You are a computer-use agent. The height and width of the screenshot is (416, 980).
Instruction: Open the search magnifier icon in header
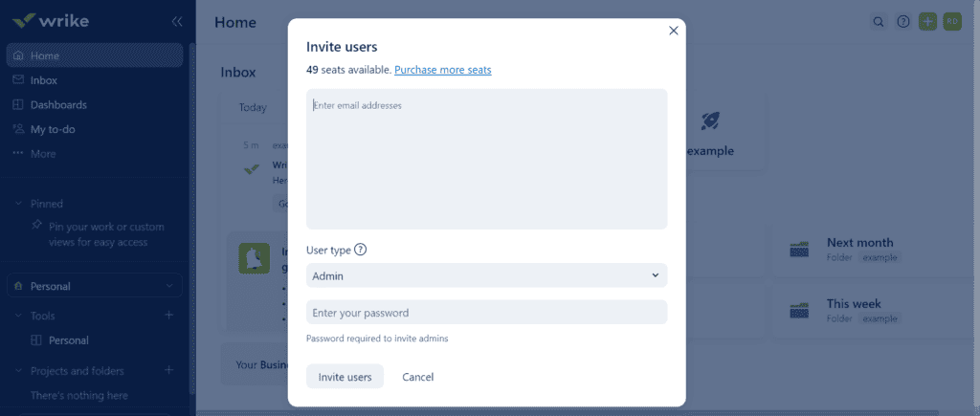[879, 22]
